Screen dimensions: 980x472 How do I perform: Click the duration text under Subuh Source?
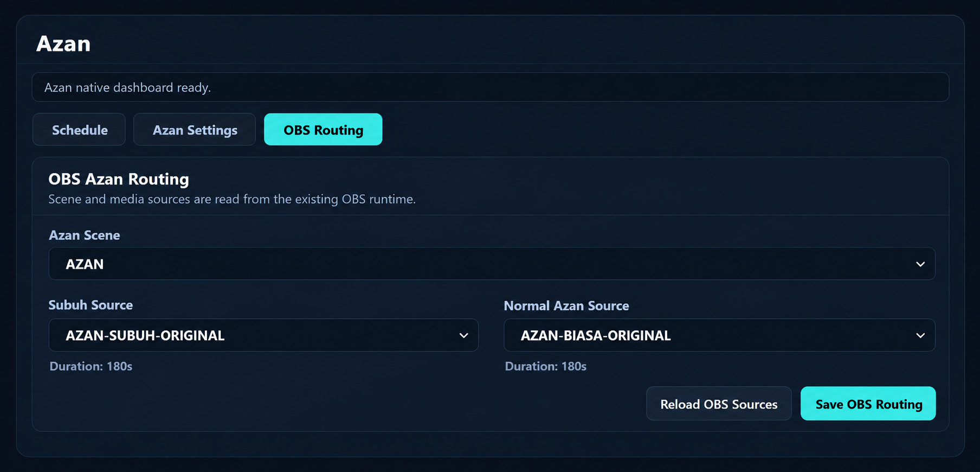(x=91, y=366)
